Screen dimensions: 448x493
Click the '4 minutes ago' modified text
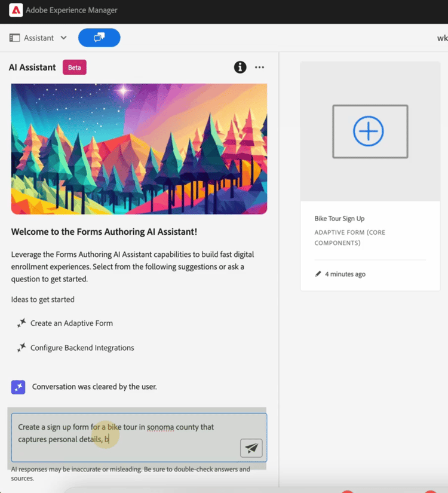point(345,274)
